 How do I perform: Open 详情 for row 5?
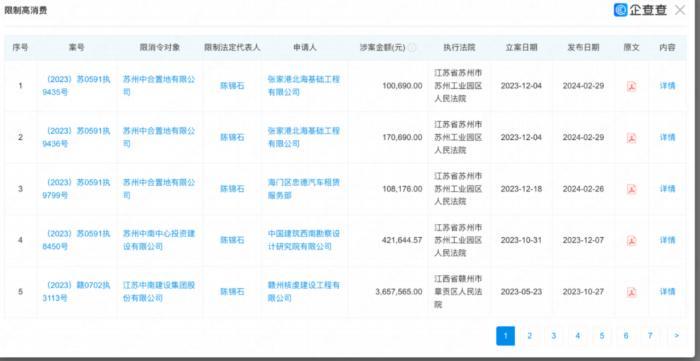tap(667, 292)
